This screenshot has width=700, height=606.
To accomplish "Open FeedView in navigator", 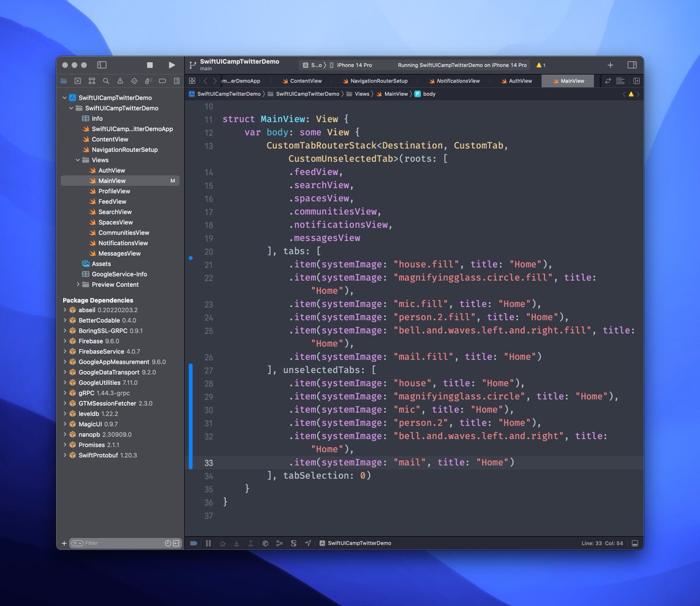I will (113, 202).
